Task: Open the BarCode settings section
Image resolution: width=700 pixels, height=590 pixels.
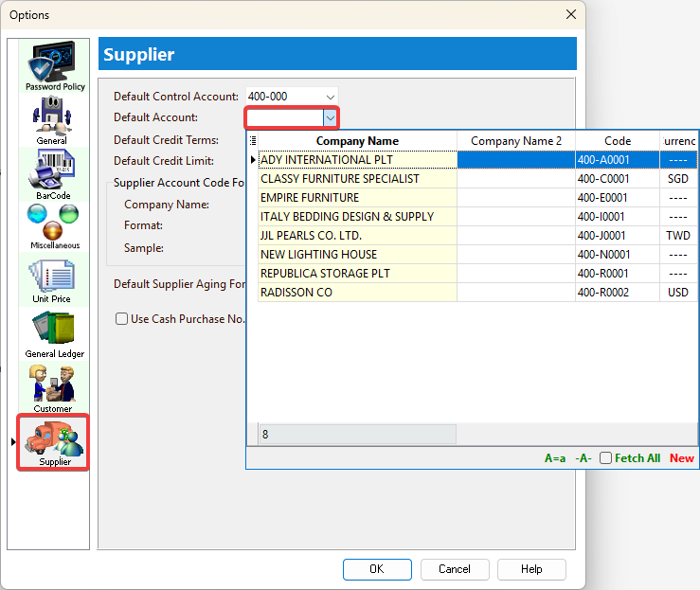Action: (52, 172)
